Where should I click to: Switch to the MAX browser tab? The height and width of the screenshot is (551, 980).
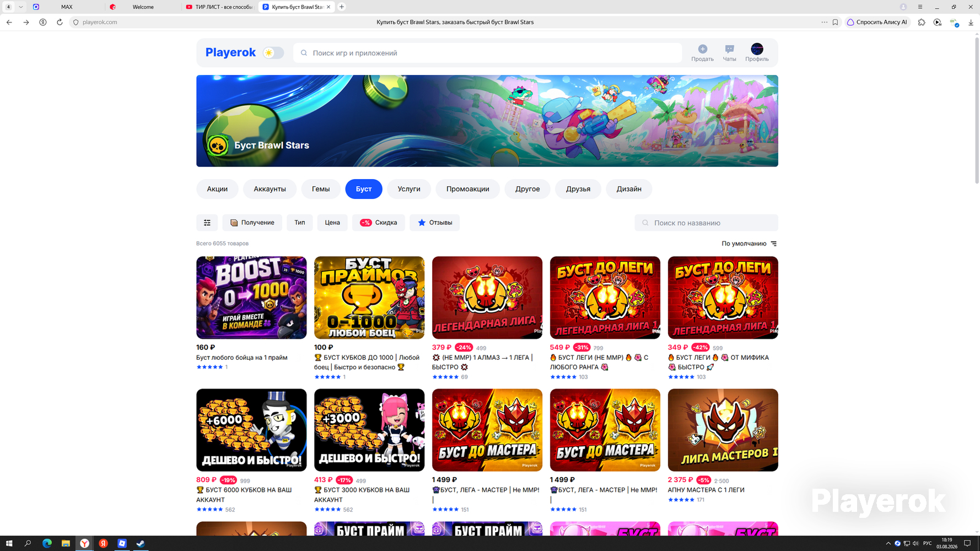point(67,7)
